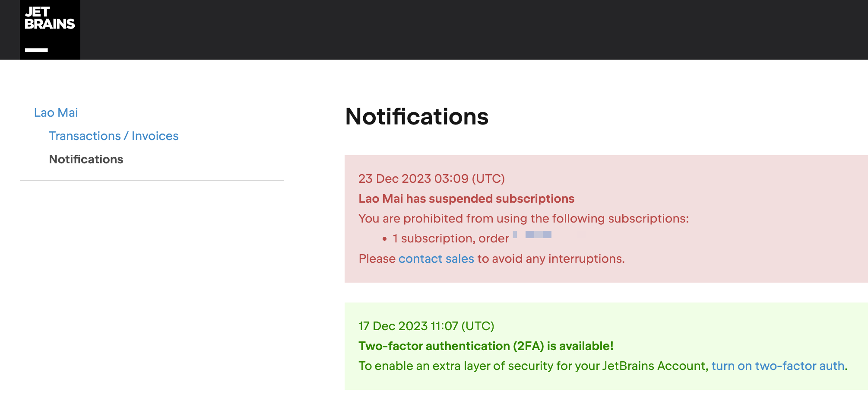Click the 23 Dec 2023 timestamp
The height and width of the screenshot is (414, 868).
[431, 179]
